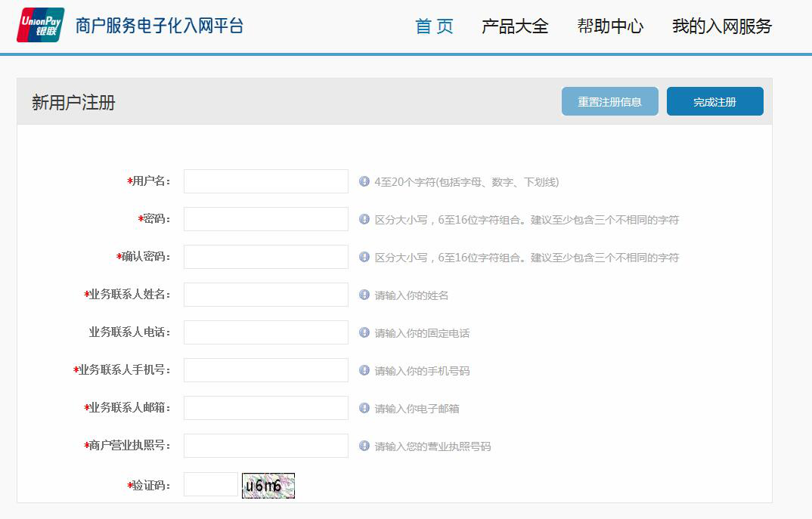Select the 业务联系人手机号 input field
The image size is (812, 519).
point(265,370)
